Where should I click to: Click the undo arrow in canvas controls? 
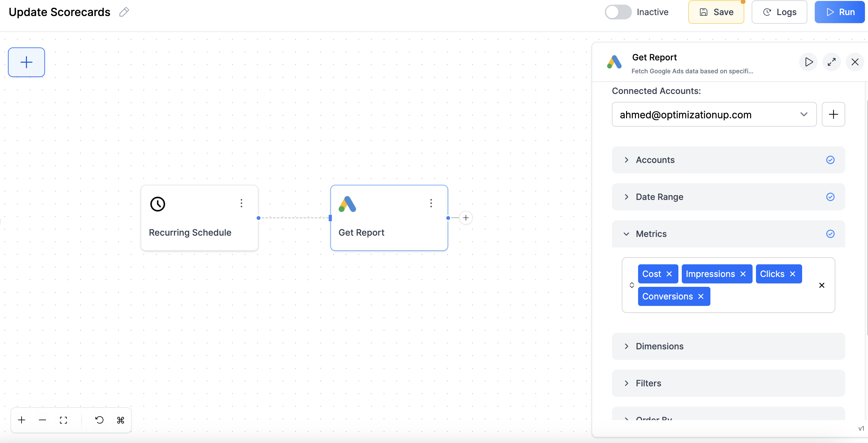coord(99,420)
